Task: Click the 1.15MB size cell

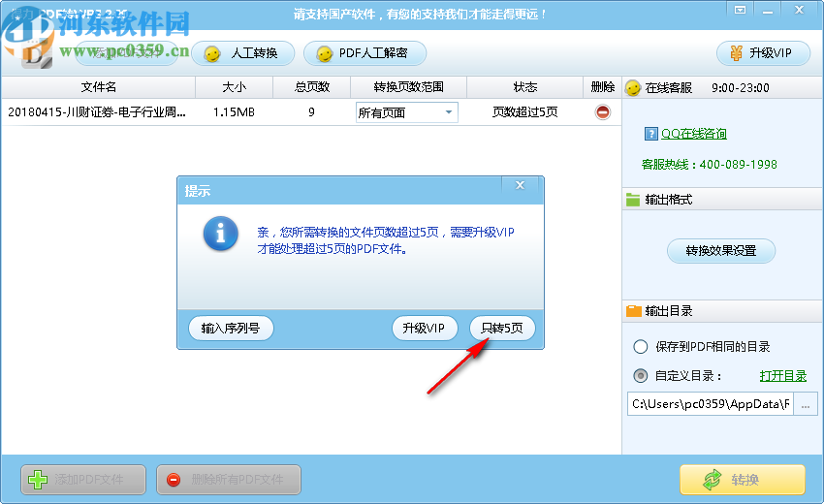Action: point(234,111)
